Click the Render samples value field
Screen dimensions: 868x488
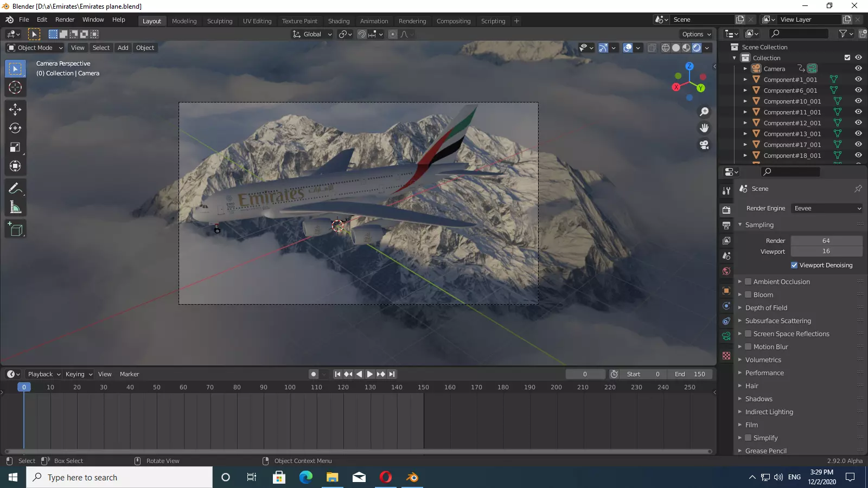click(826, 241)
